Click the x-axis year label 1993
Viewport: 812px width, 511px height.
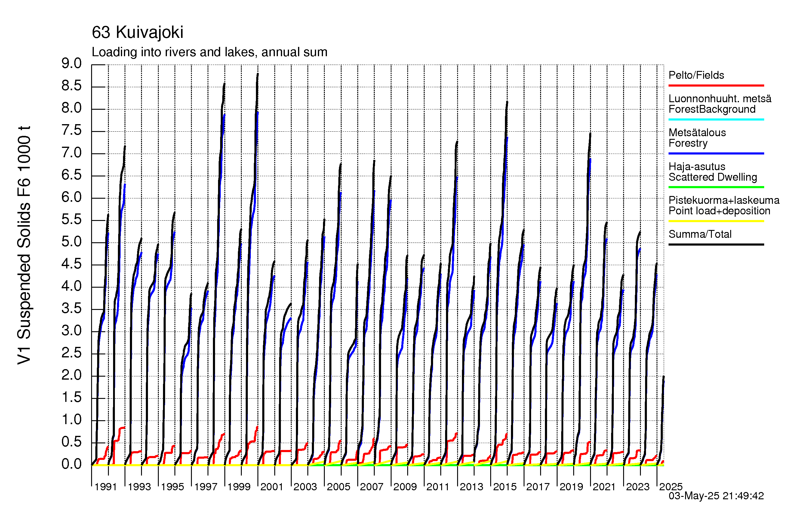[139, 487]
